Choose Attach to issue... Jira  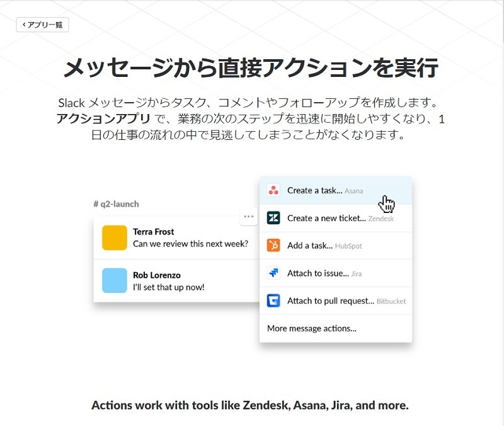[x=336, y=273]
